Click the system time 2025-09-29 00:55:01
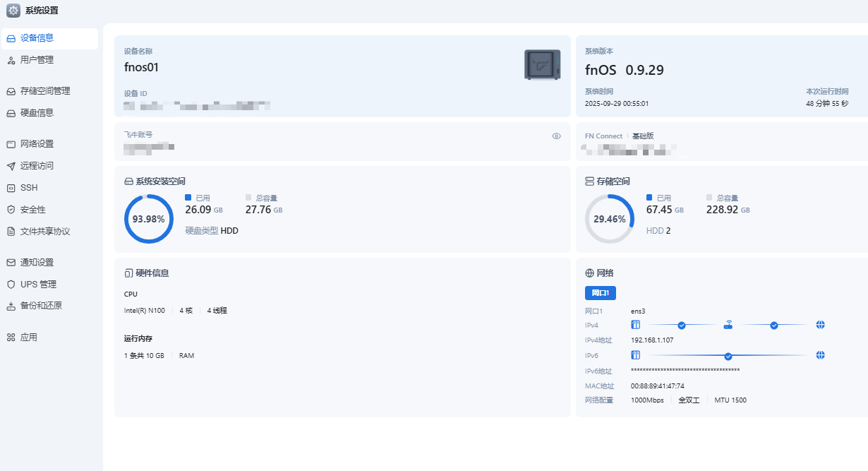 pyautogui.click(x=617, y=103)
